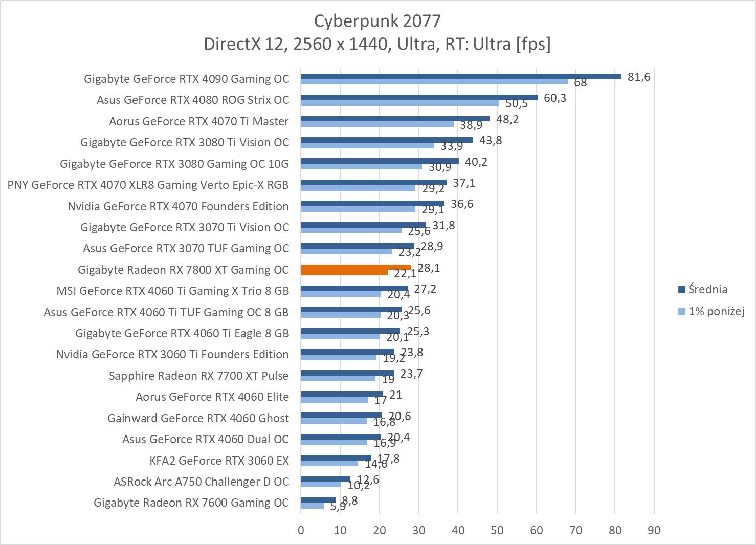The width and height of the screenshot is (756, 545).
Task: Select the Gigabyte Radeon RX 7800 XT Gaming OC label
Action: [183, 270]
